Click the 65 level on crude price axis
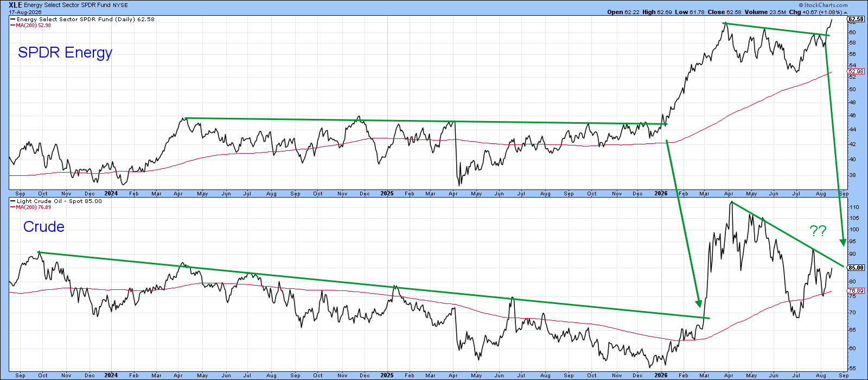 point(851,330)
